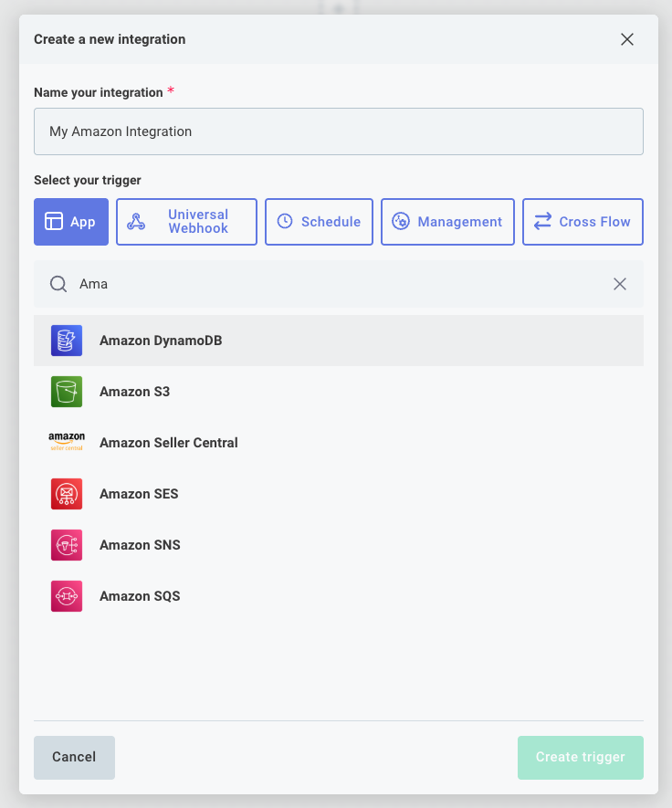This screenshot has height=808, width=672.
Task: Click the Cancel button
Action: pyautogui.click(x=74, y=757)
